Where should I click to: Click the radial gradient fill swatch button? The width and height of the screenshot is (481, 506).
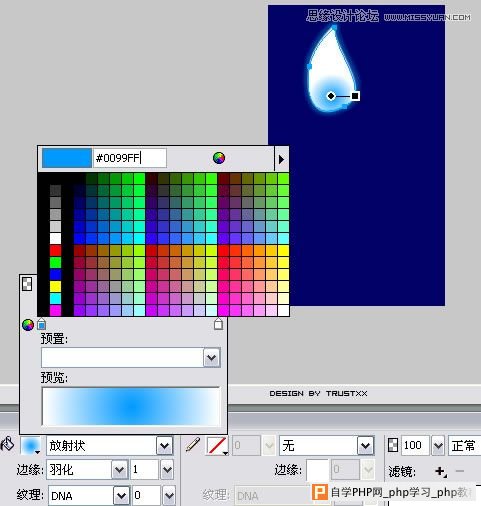click(x=30, y=446)
